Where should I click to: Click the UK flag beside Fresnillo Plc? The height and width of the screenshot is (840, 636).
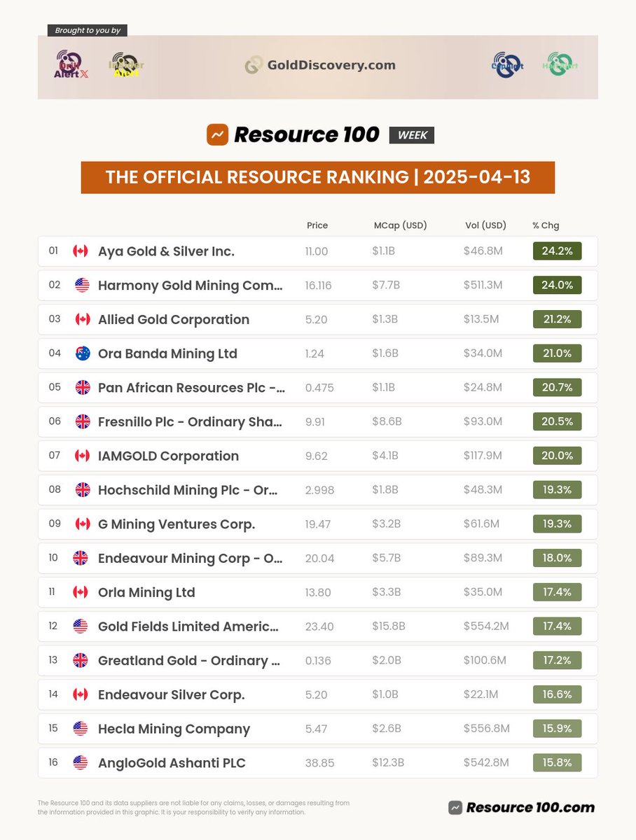pos(83,421)
